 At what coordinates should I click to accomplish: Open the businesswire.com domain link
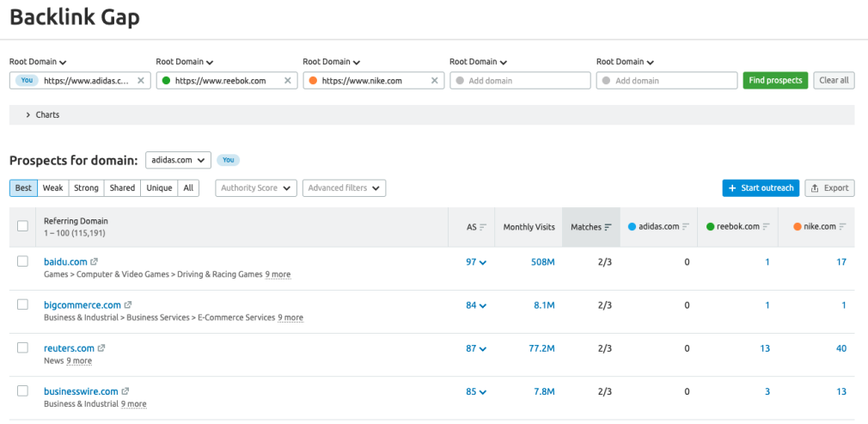click(82, 391)
